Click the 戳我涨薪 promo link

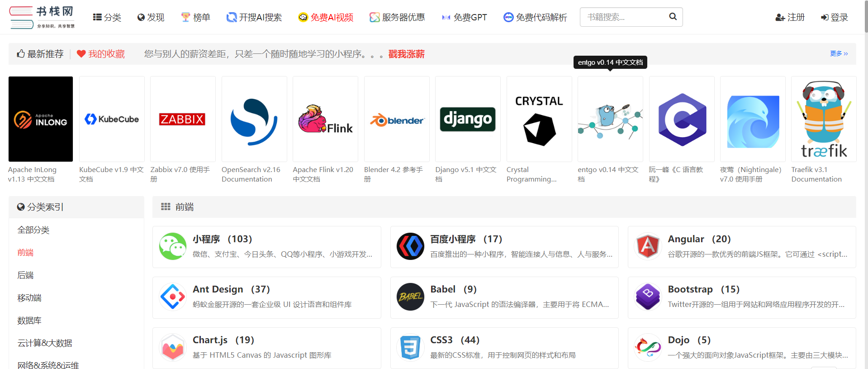406,54
